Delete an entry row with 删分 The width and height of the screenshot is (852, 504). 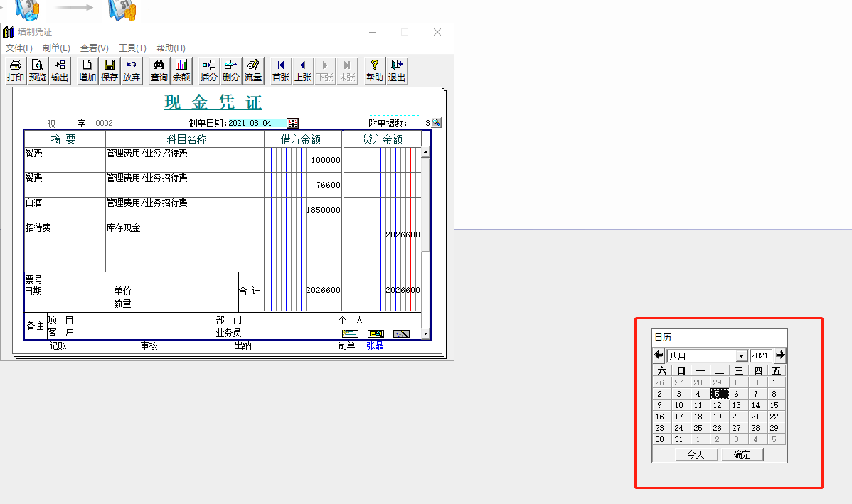point(231,70)
